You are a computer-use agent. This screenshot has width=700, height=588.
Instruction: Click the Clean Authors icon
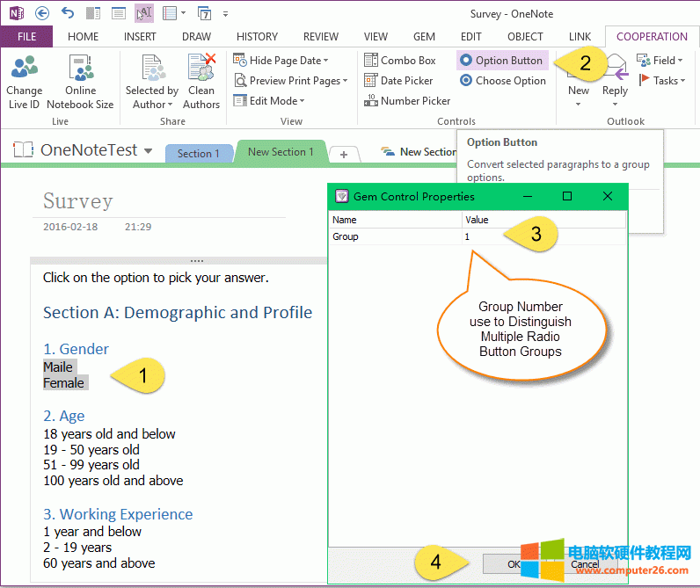[201, 70]
